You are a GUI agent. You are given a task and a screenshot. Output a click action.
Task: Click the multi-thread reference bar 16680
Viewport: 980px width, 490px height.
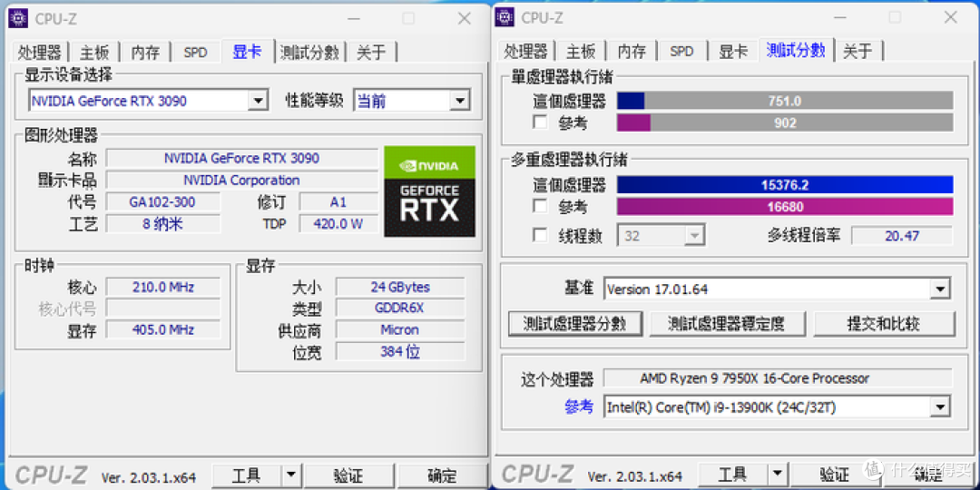[x=785, y=206]
